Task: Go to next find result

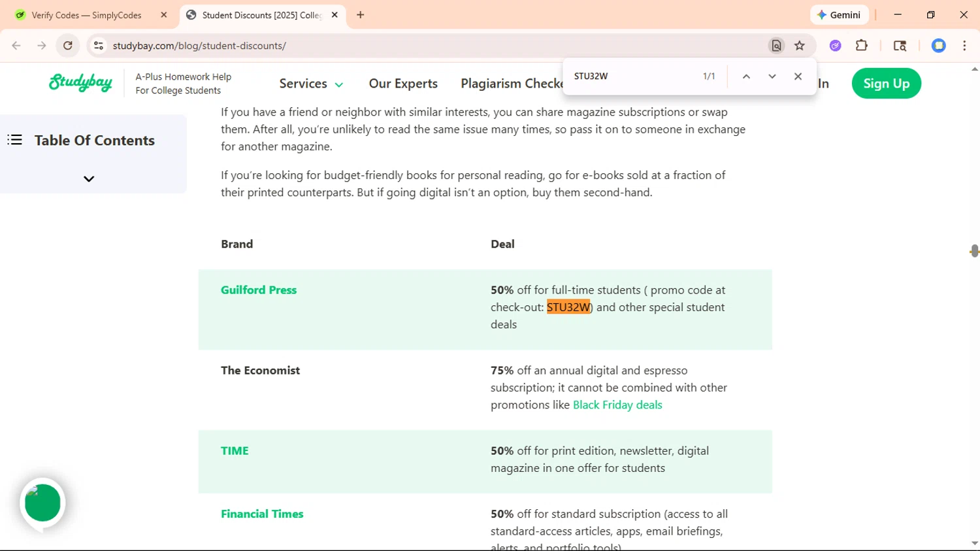Action: click(772, 76)
